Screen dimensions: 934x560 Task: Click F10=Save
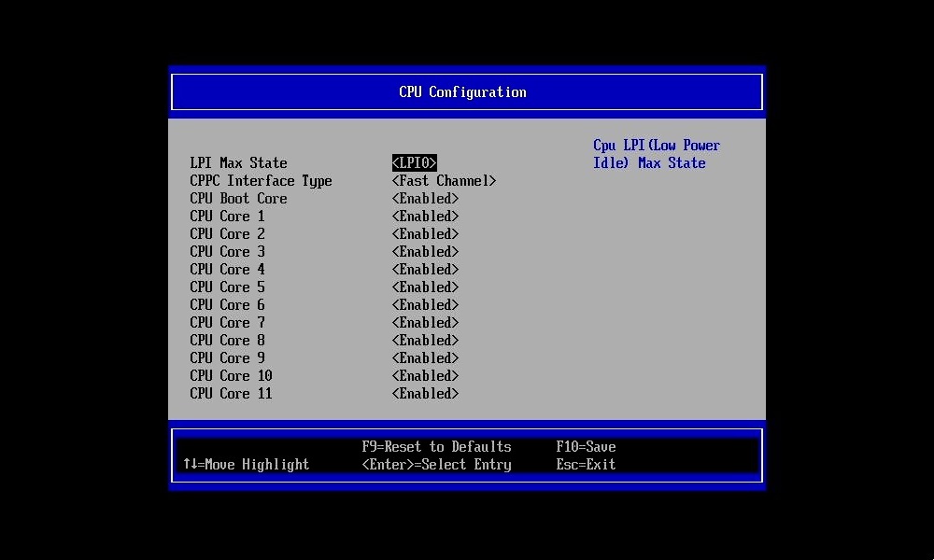pos(586,446)
